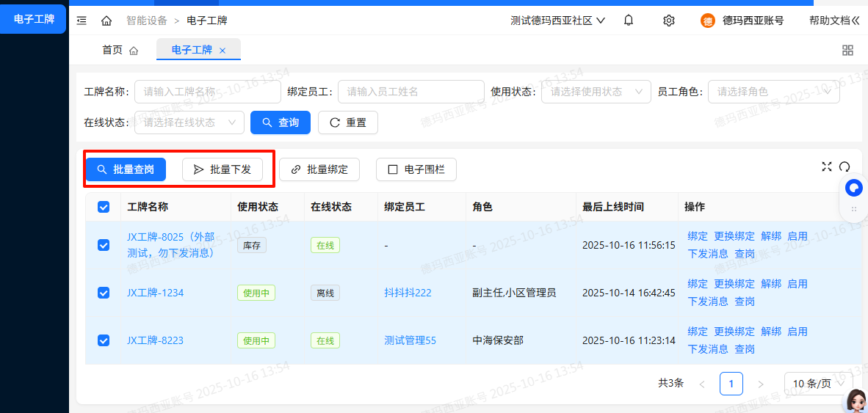Uncheck the JX工牌-1234 row checkbox
This screenshot has height=413, width=868.
(104, 293)
